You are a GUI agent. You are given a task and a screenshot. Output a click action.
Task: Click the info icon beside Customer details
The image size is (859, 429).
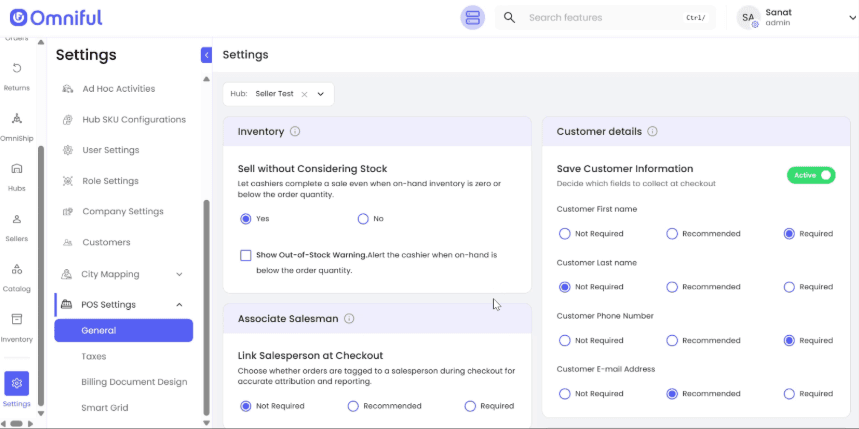[x=652, y=132]
